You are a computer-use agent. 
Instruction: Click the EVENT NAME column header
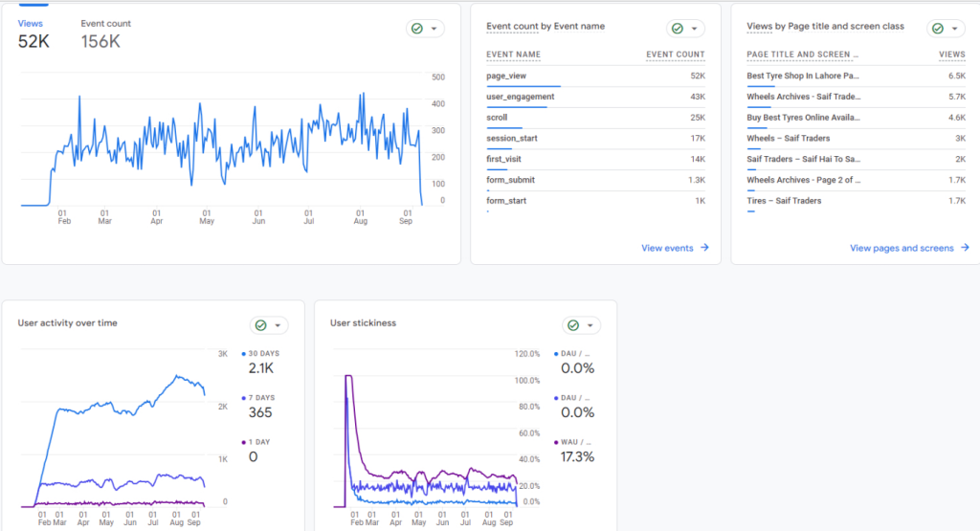pos(513,55)
